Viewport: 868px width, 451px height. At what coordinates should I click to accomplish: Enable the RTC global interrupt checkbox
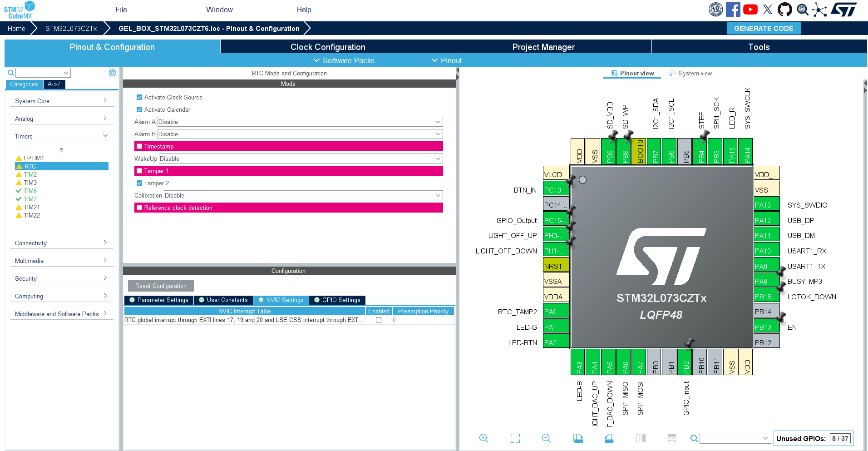[379, 320]
